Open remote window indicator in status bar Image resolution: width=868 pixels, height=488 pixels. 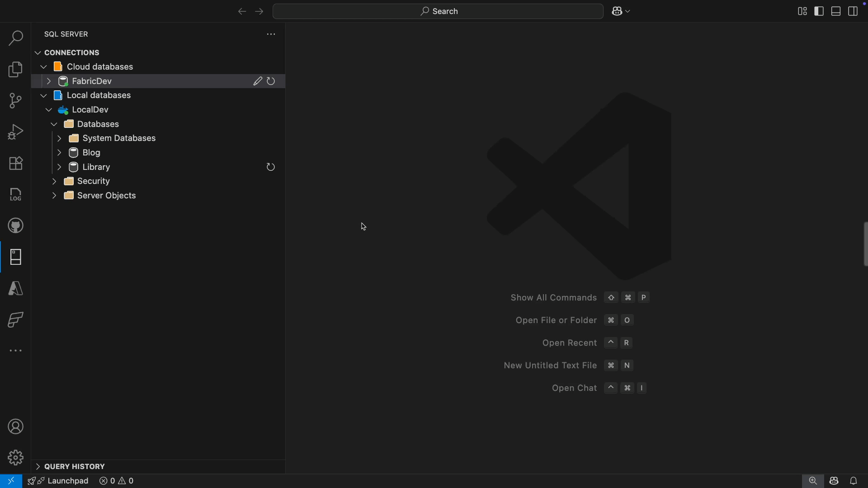tap(11, 481)
